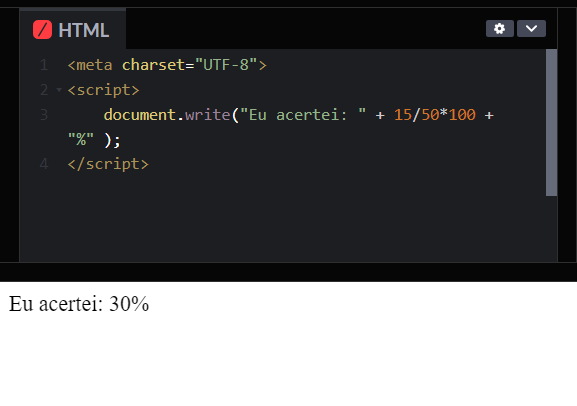
Task: Click the red HTML slash icon
Action: pyautogui.click(x=42, y=29)
